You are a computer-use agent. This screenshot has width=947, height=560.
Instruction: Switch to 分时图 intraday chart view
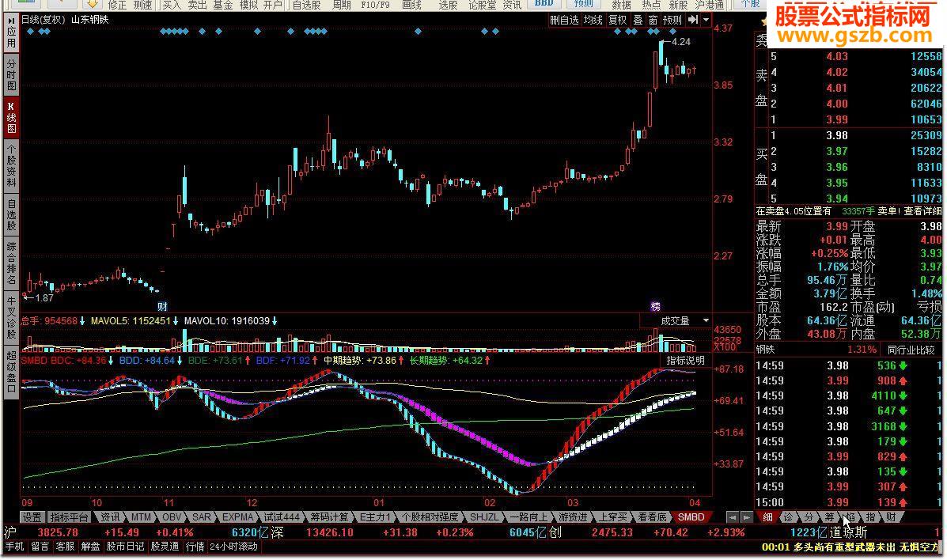point(11,75)
